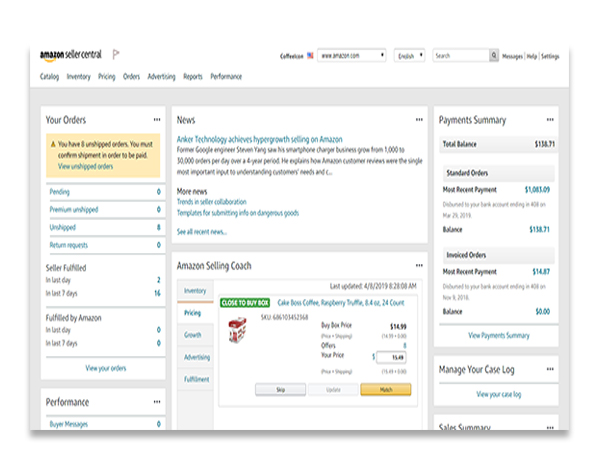Open the Reports menu

pyautogui.click(x=192, y=76)
